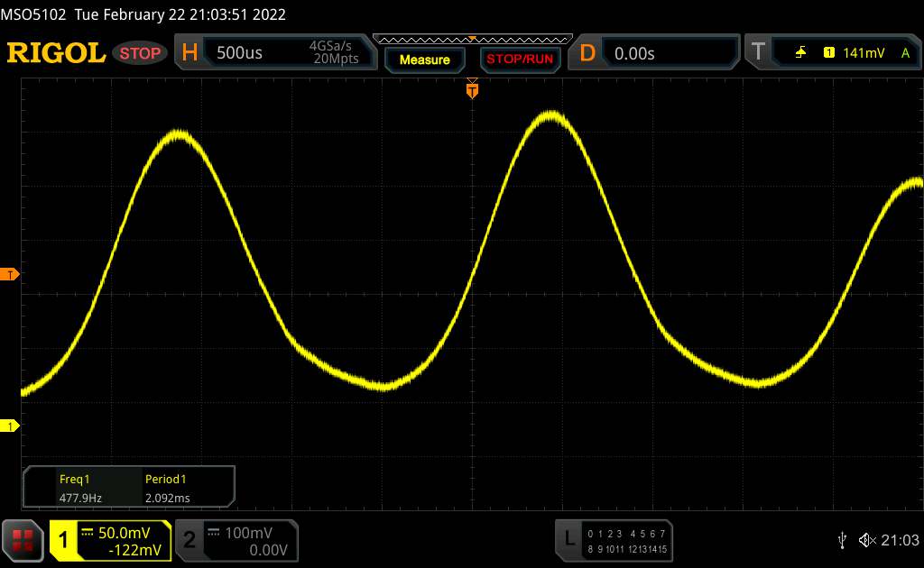
Task: Click the rising edge trigger icon
Action: point(800,53)
